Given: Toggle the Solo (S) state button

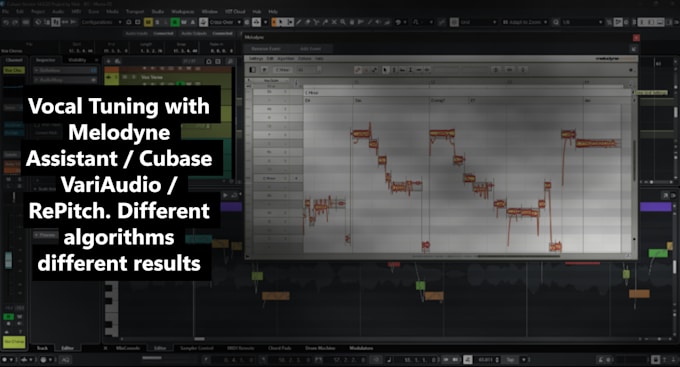Looking at the screenshot, I should point(157,22).
